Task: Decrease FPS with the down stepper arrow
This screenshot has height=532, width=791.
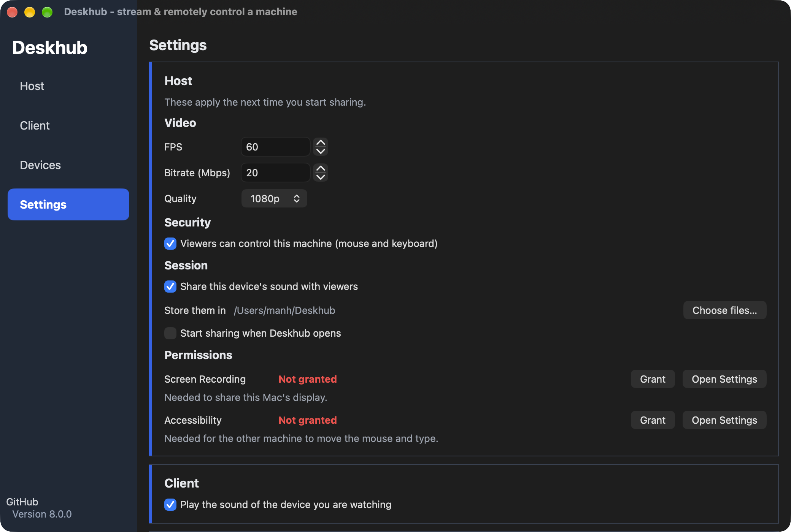Action: (321, 151)
